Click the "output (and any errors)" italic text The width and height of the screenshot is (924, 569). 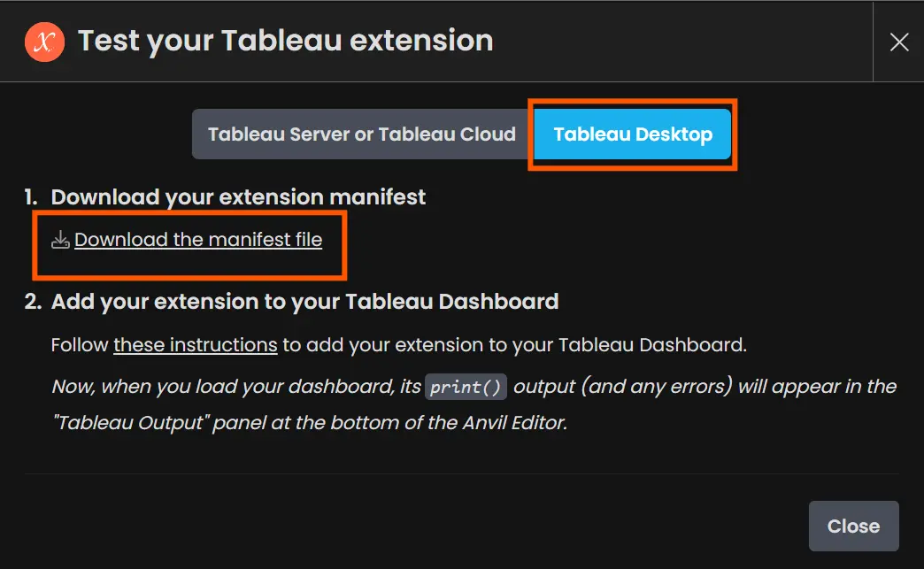point(623,387)
